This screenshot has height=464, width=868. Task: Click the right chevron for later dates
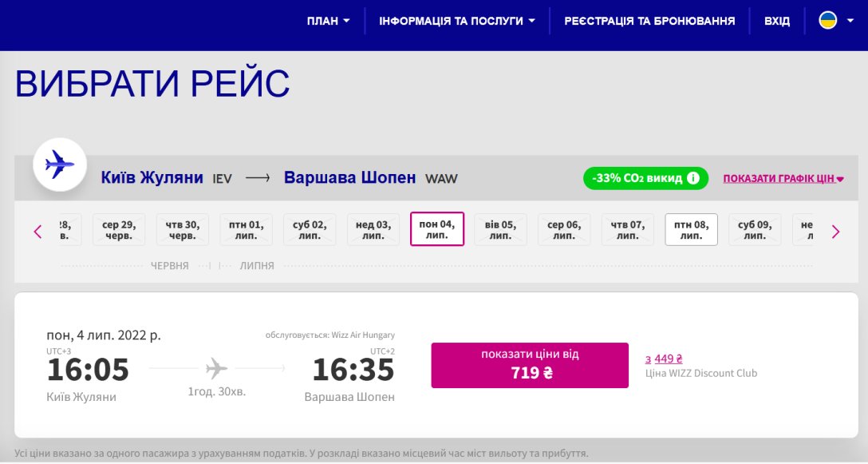click(x=835, y=231)
